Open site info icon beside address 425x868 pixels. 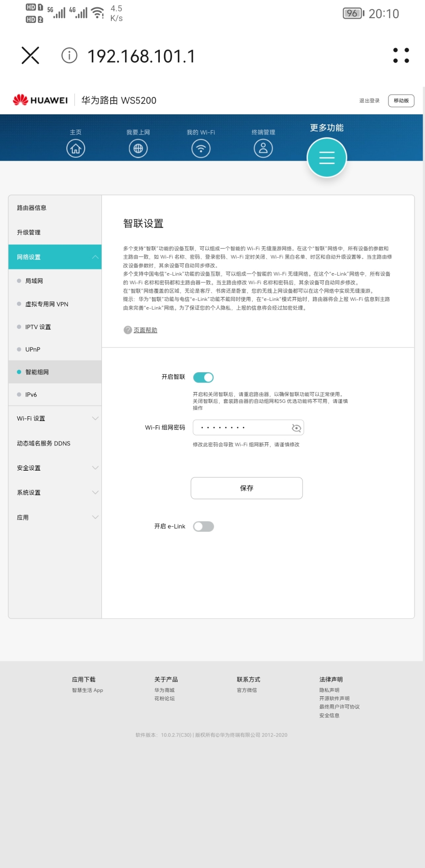69,56
